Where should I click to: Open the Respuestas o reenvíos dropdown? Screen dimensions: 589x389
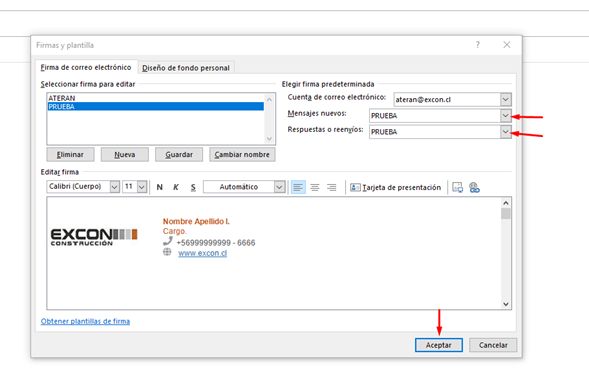pyautogui.click(x=506, y=132)
